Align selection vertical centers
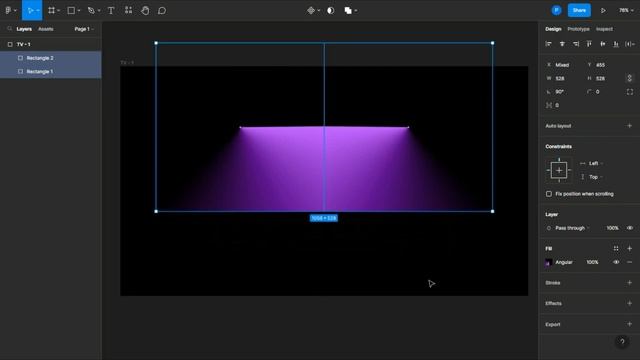 602,44
